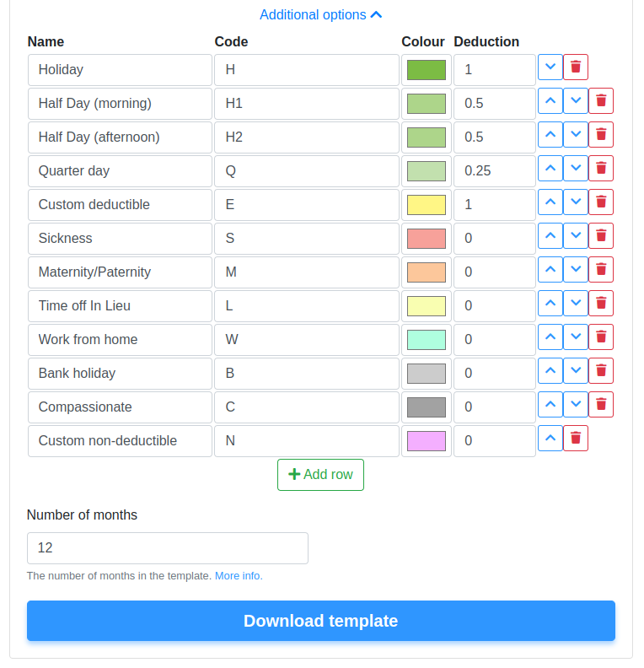
Task: Collapse the Additional options section
Action: pyautogui.click(x=321, y=15)
